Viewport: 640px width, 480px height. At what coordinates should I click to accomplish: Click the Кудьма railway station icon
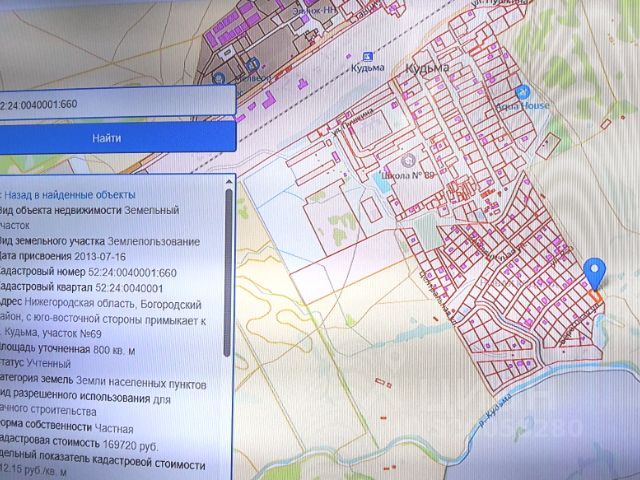click(368, 56)
